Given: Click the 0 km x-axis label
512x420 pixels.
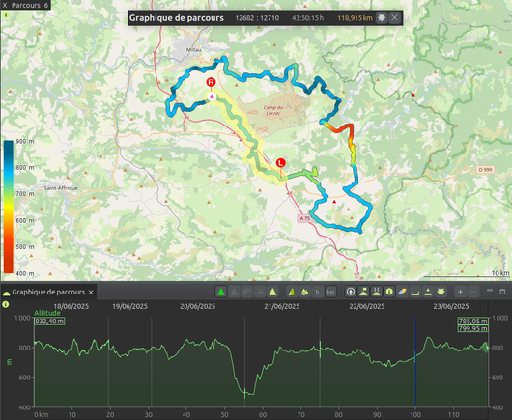Looking at the screenshot, I should [x=42, y=415].
